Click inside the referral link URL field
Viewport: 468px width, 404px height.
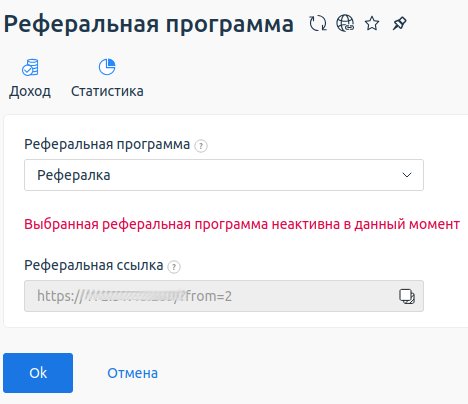click(224, 296)
